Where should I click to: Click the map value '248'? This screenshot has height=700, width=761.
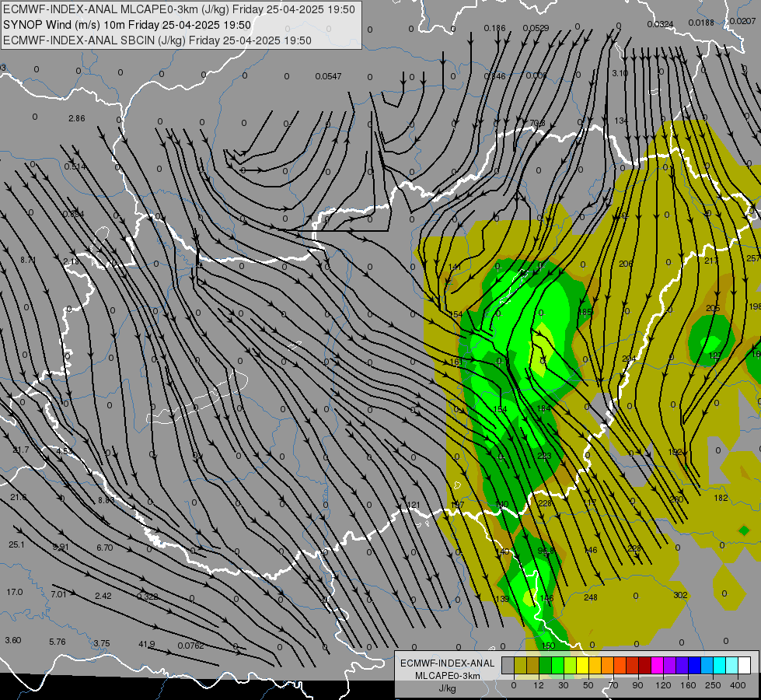coord(591,597)
